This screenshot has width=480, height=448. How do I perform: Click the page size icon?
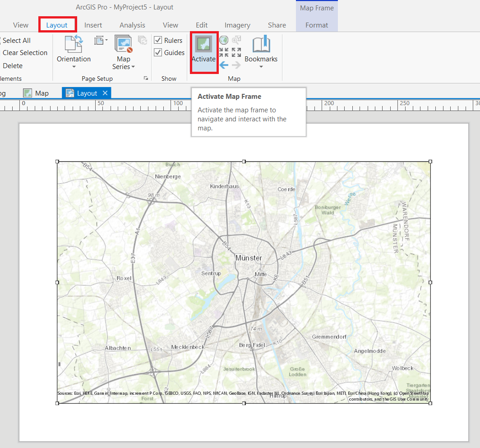pyautogui.click(x=99, y=41)
